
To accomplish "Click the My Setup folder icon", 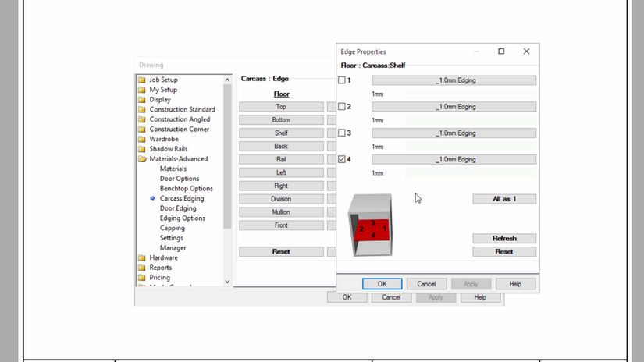I will tap(142, 90).
